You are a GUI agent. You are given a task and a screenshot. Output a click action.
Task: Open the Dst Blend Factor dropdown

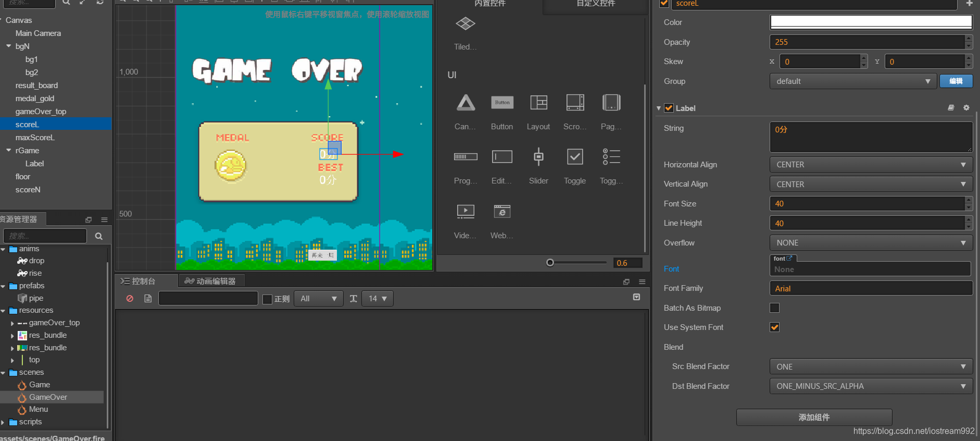(x=871, y=386)
